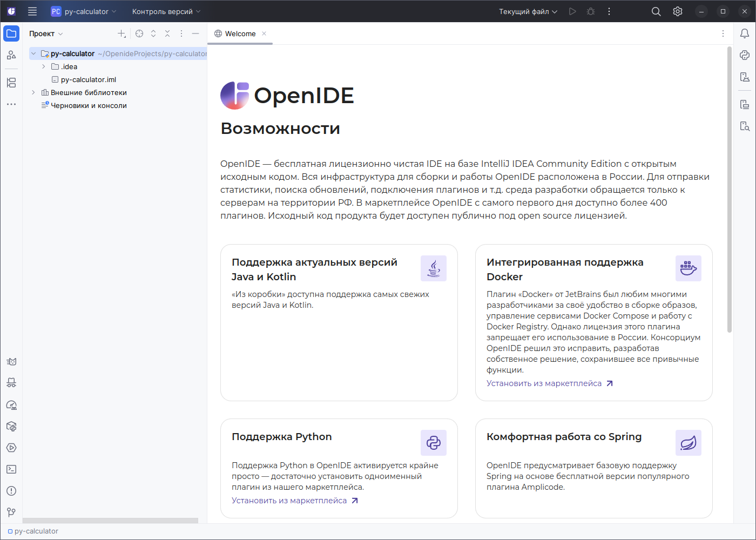This screenshot has width=756, height=540.
Task: Open the main hamburger menu
Action: tap(32, 11)
